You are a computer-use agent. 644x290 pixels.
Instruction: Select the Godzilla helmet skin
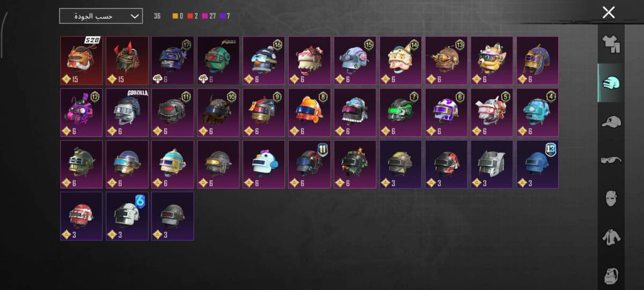tap(127, 113)
